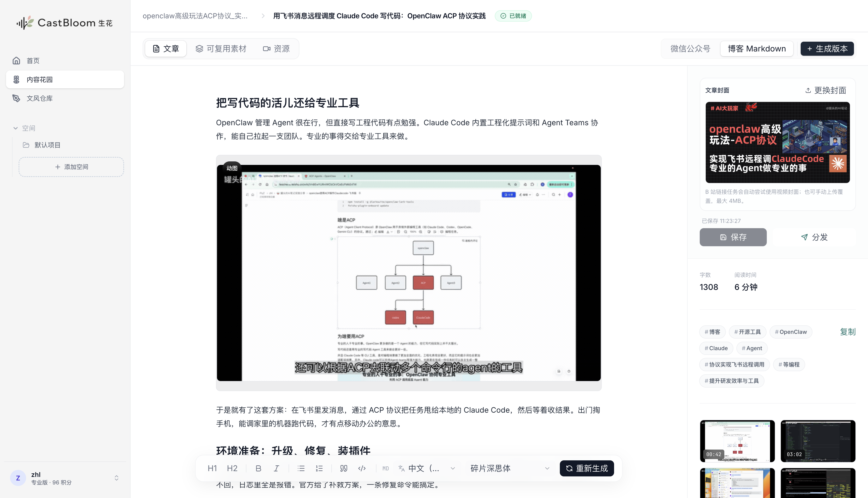
Task: Apply H1 heading format
Action: point(212,468)
